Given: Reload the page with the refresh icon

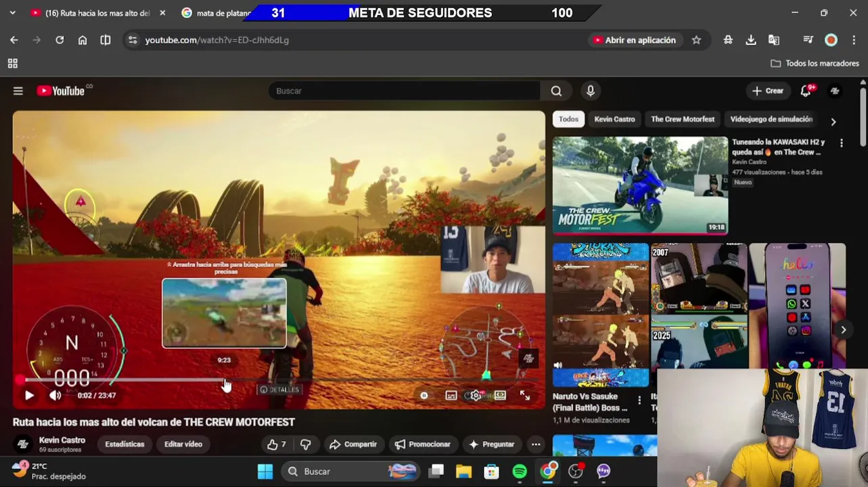Looking at the screenshot, I should tap(60, 40).
